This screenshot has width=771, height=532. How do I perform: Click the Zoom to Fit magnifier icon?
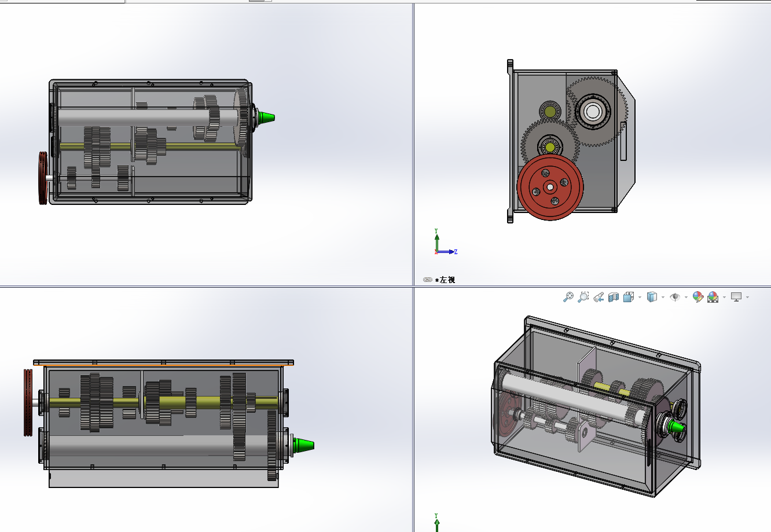568,297
